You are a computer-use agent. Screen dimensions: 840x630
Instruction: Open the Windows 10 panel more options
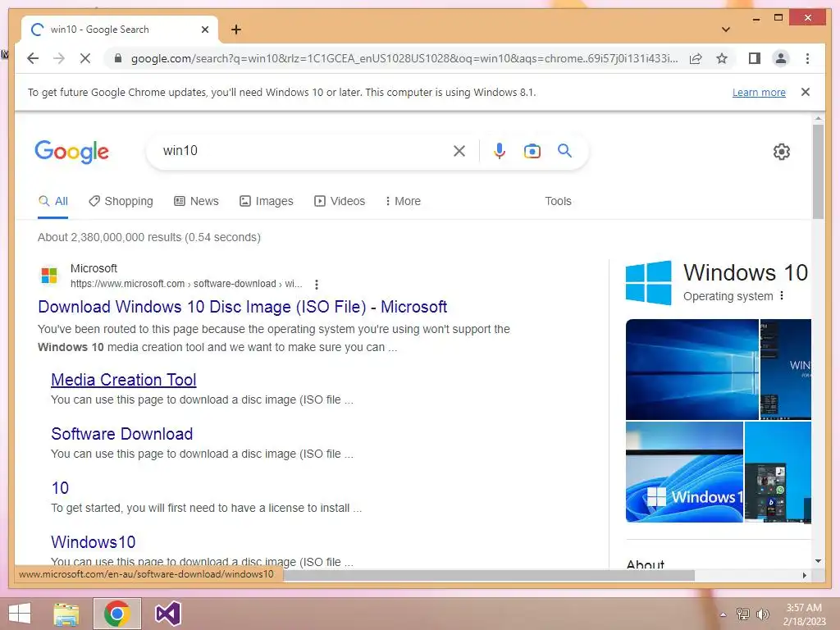pyautogui.click(x=782, y=295)
